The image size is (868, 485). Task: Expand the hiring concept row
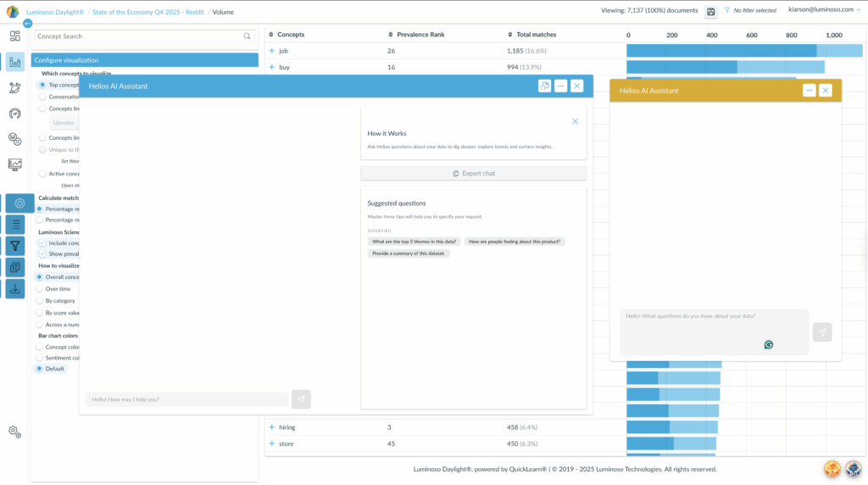[272, 427]
